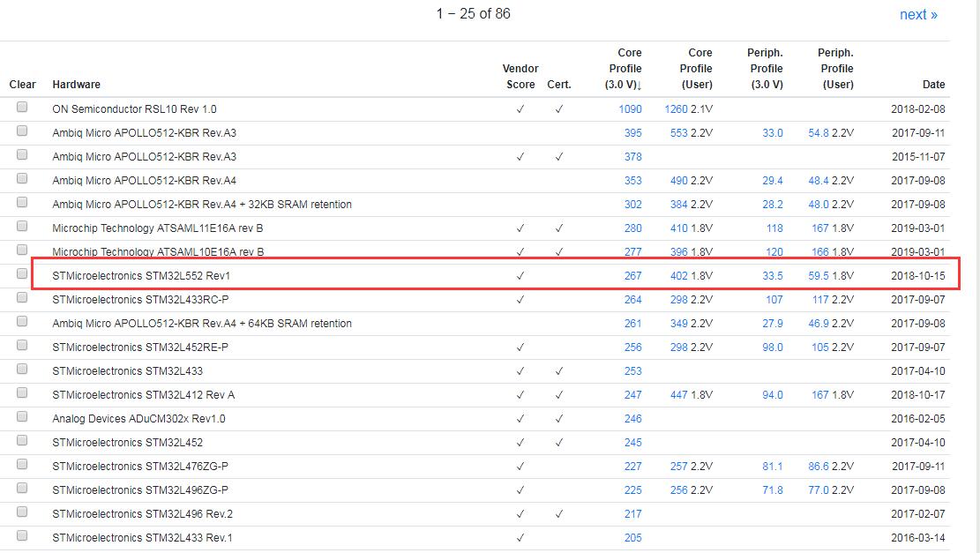This screenshot has height=553, width=980.
Task: Open the 227 core score for STM32L476ZG-P
Action: tap(633, 466)
